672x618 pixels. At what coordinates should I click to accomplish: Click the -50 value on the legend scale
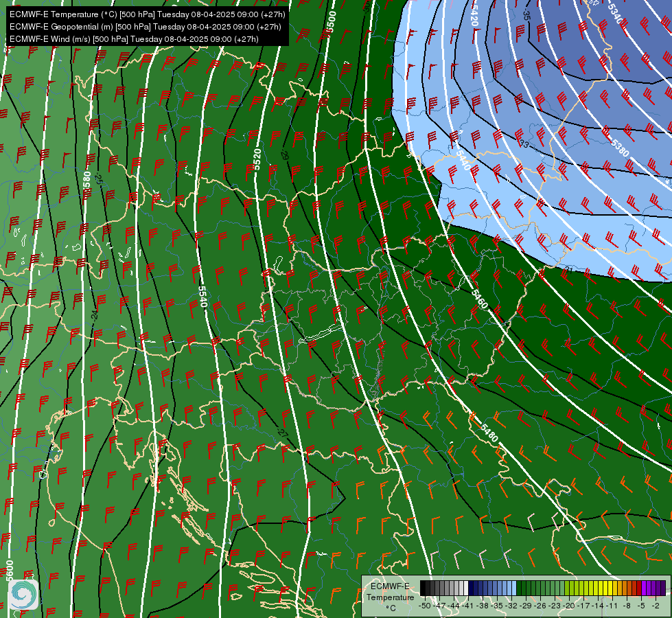point(424,606)
